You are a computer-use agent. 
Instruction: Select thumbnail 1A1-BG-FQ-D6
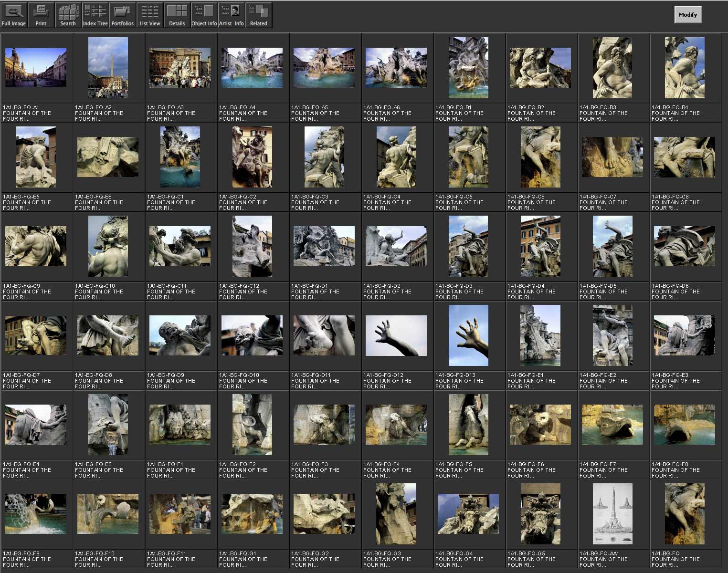(x=685, y=246)
